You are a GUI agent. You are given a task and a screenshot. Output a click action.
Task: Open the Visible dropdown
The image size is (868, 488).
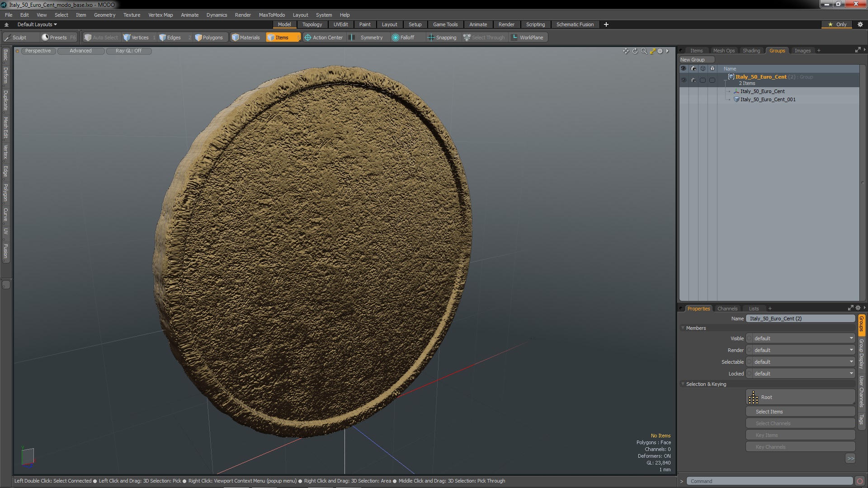[800, 338]
